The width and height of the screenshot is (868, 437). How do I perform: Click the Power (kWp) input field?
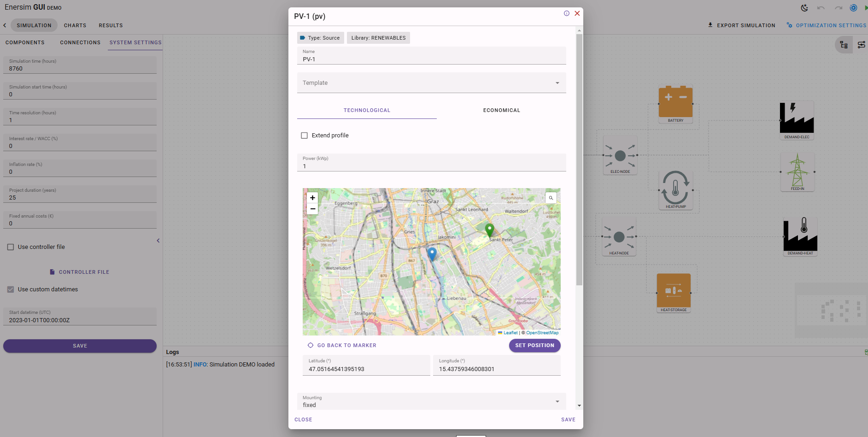431,166
